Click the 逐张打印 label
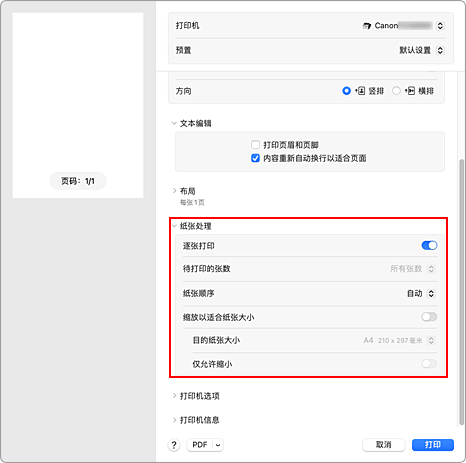466x463 pixels. tap(199, 246)
